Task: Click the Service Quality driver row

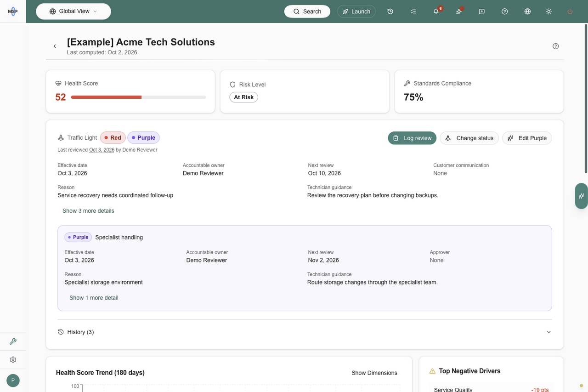Action: (491, 390)
